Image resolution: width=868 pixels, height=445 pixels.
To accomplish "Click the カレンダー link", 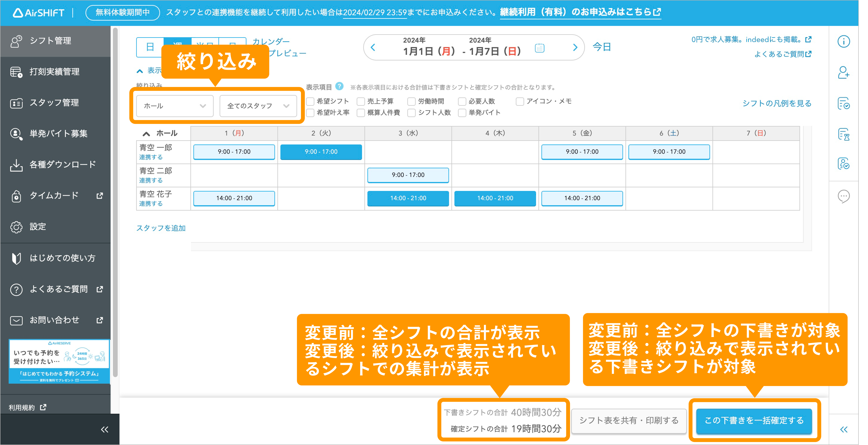I will (x=271, y=41).
